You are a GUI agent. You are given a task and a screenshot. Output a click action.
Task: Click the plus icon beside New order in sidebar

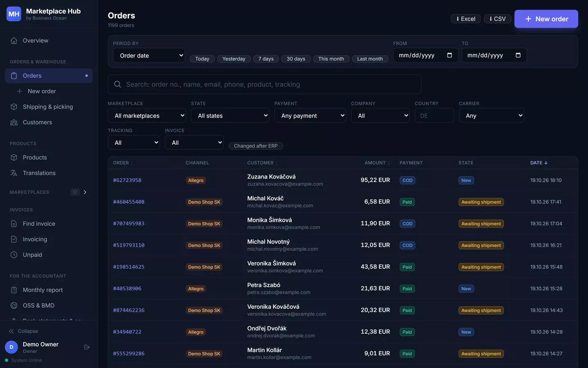20,91
